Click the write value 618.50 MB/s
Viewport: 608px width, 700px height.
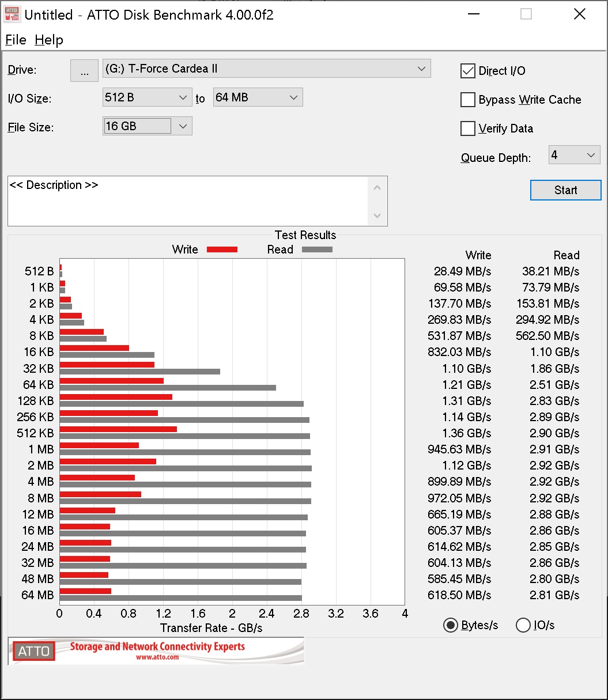click(x=459, y=595)
